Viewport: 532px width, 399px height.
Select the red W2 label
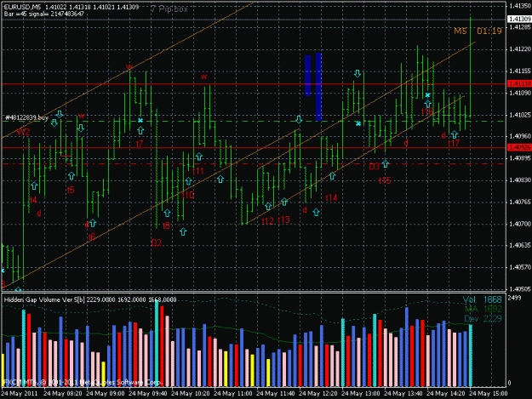click(23, 132)
